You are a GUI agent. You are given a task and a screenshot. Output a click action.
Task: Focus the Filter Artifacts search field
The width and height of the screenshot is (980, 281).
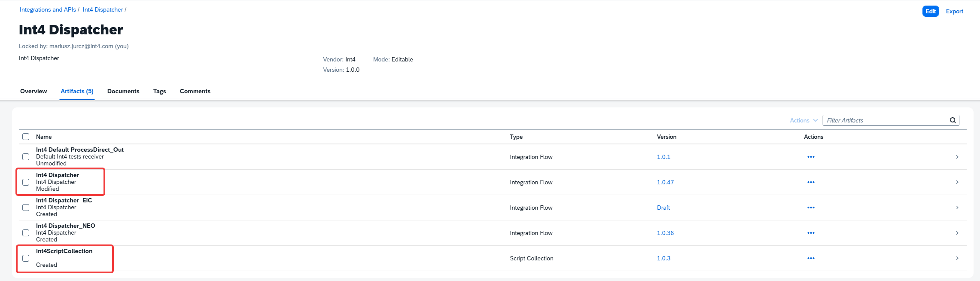886,120
